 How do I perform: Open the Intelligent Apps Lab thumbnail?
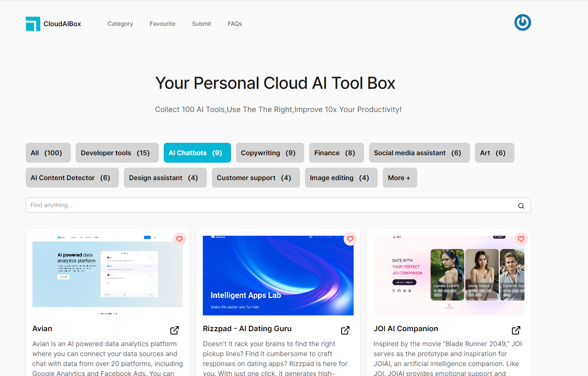[x=278, y=276]
